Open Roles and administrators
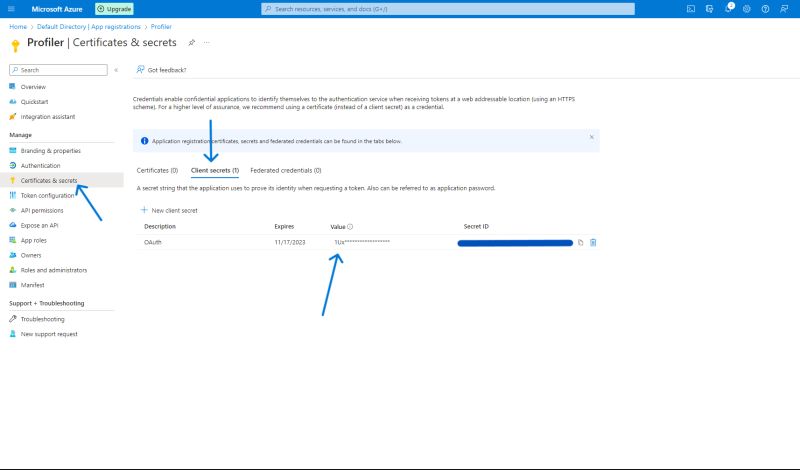The height and width of the screenshot is (470, 800). (54, 270)
